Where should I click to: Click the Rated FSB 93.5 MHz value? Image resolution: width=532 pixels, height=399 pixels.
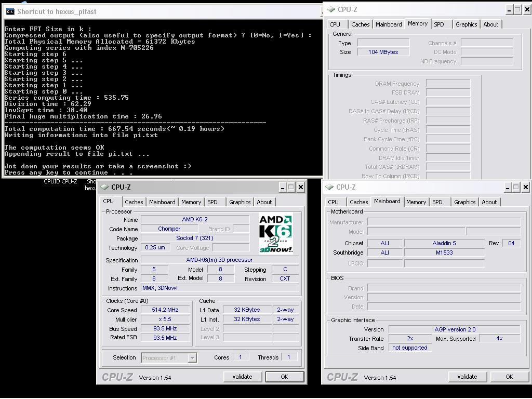[165, 338]
